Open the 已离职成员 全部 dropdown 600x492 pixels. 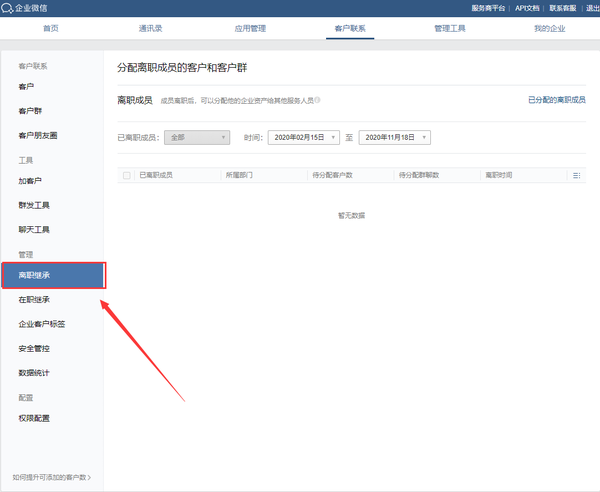pos(197,137)
